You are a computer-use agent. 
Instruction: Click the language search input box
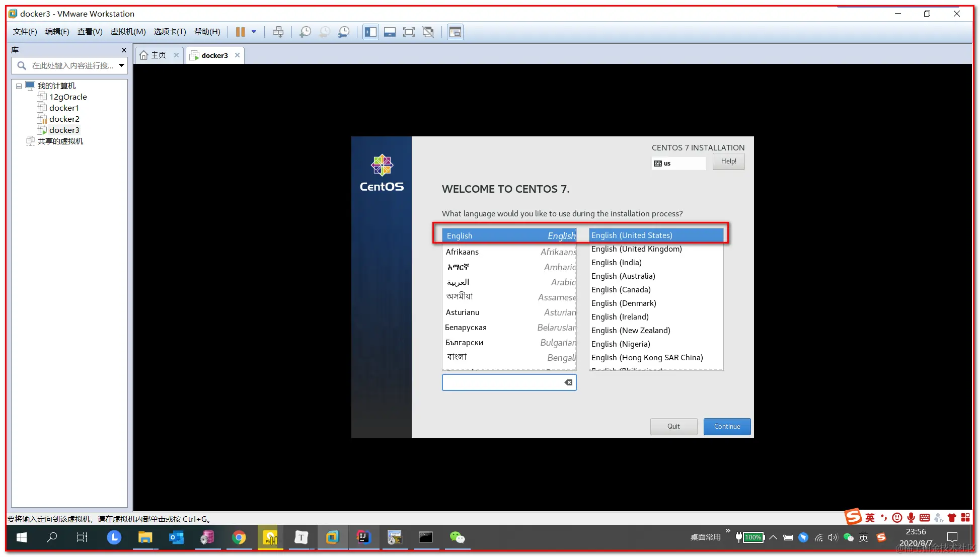(x=502, y=382)
